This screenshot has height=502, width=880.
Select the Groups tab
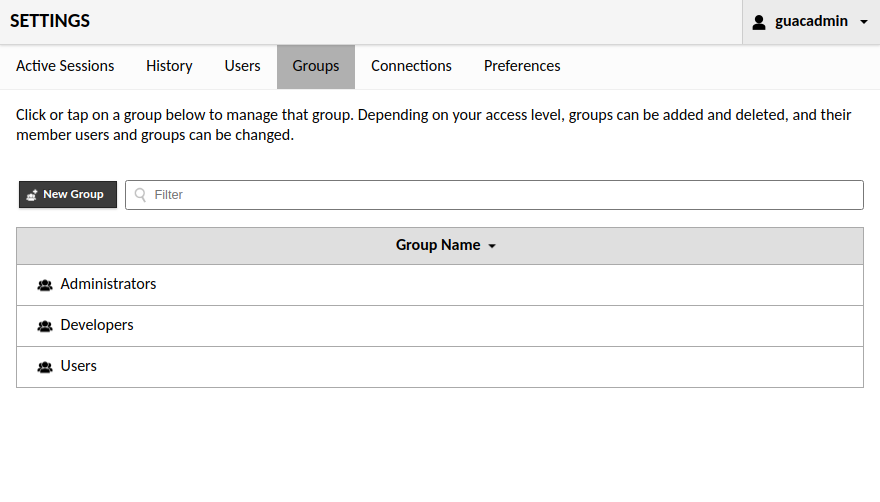316,66
